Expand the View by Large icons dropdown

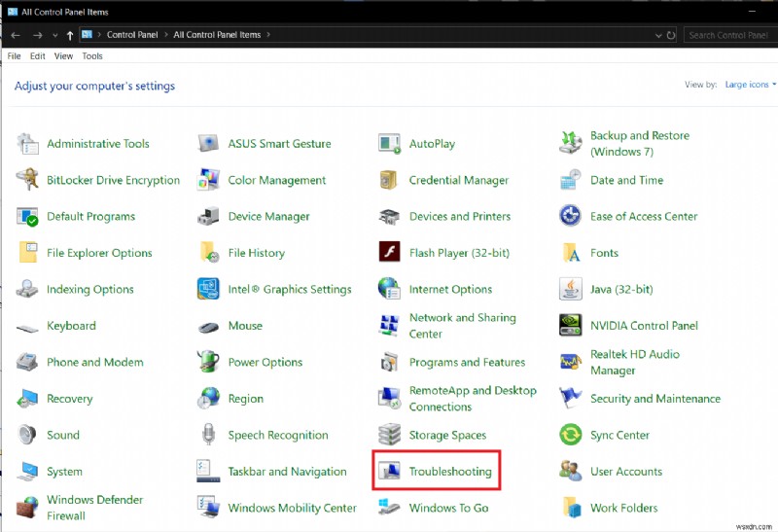pyautogui.click(x=750, y=85)
